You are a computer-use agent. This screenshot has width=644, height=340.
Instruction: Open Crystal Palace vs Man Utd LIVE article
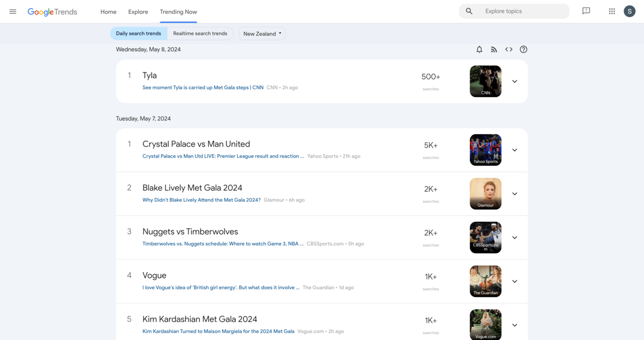(x=223, y=156)
